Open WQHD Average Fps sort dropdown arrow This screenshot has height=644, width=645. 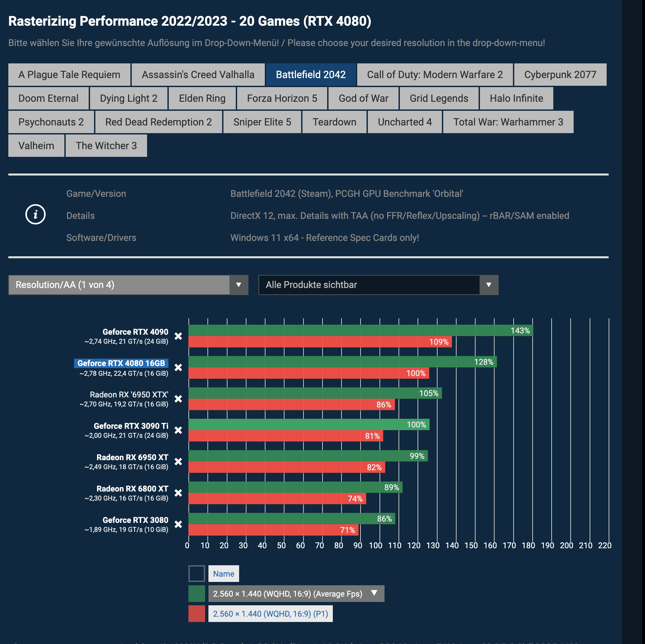tap(374, 593)
